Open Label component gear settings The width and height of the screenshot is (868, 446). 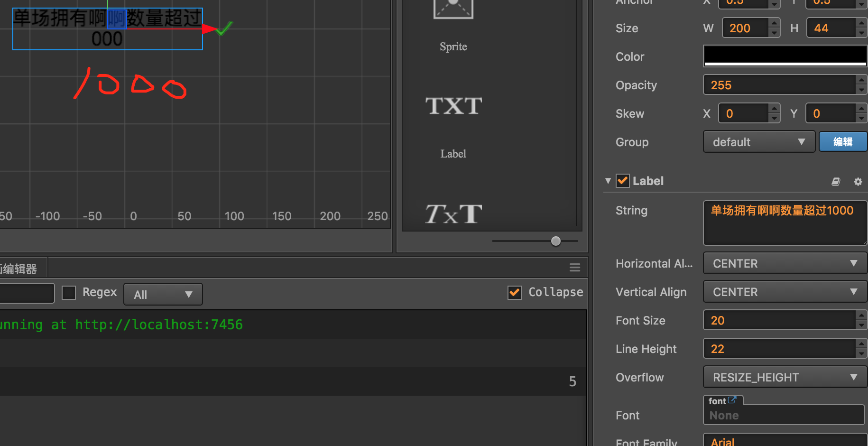[858, 181]
